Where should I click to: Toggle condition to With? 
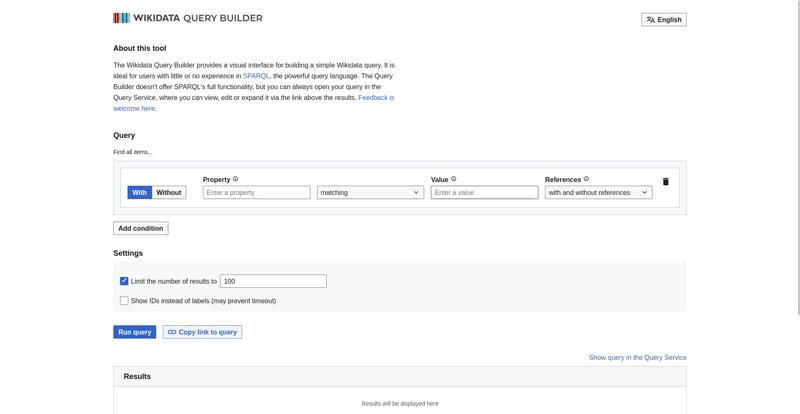click(x=139, y=192)
